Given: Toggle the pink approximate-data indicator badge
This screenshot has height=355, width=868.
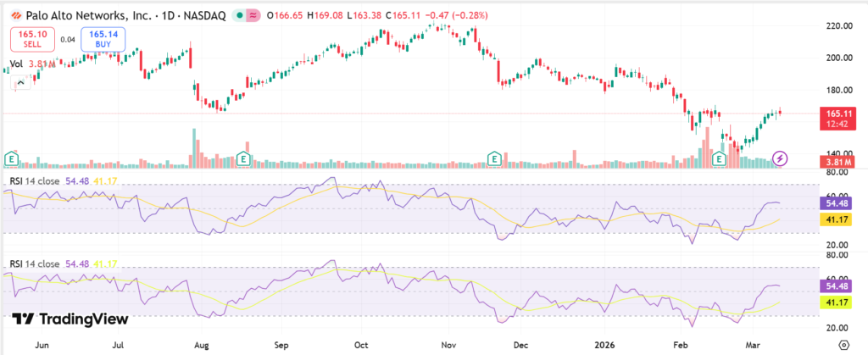Looking at the screenshot, I should (x=251, y=17).
